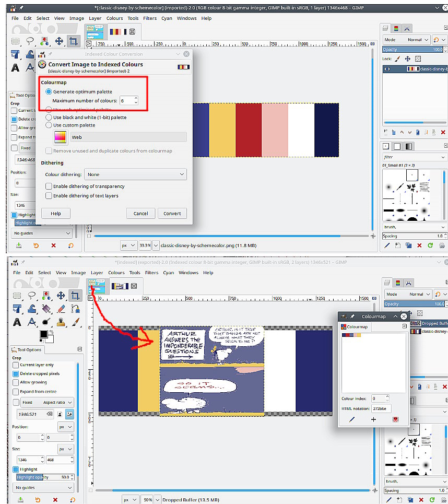
Task: Toggle Allow growing checkbox in lower window
Action: click(16, 382)
